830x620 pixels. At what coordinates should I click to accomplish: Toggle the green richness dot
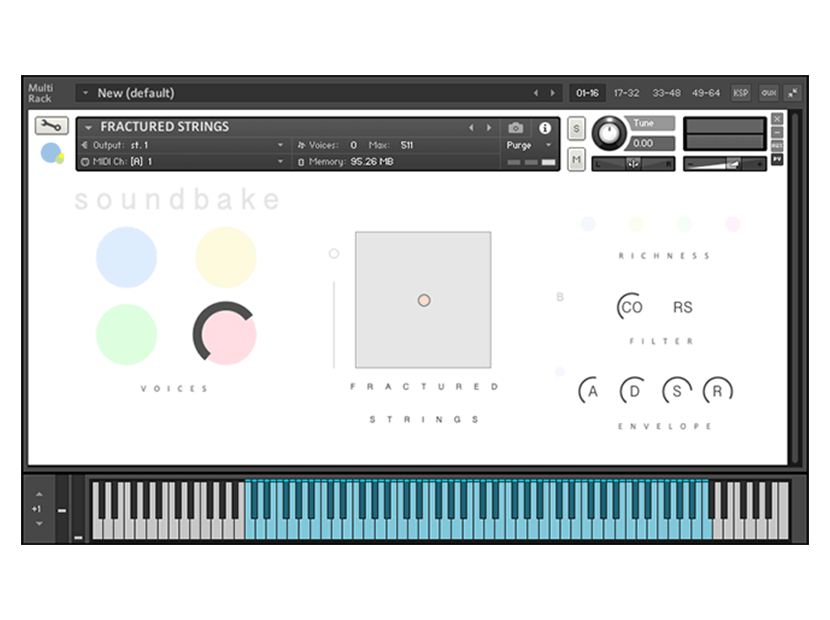tap(684, 224)
